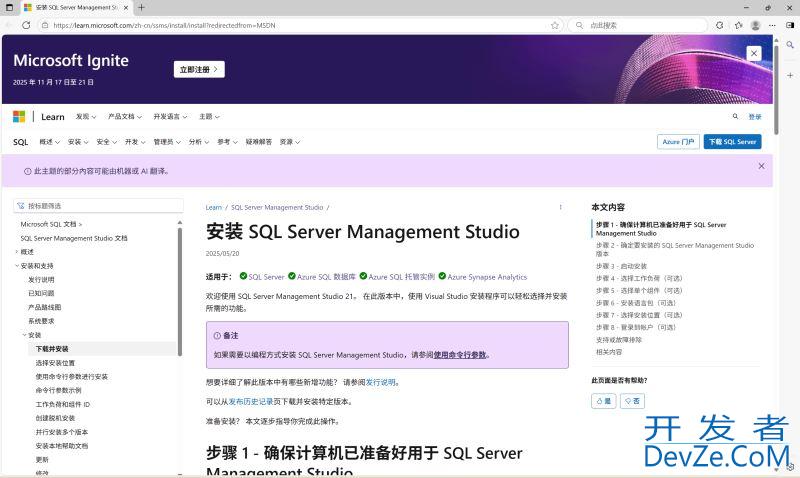Click the sidebar plus icon
The image size is (800, 478).
click(x=790, y=76)
